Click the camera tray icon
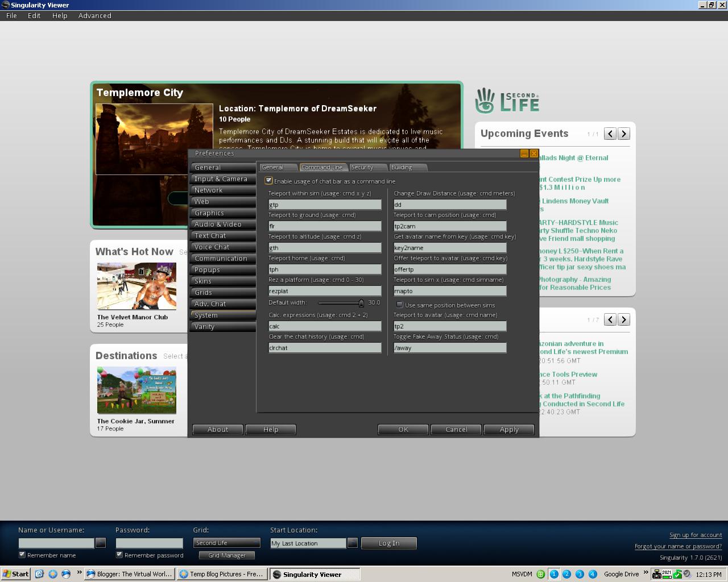 657,574
